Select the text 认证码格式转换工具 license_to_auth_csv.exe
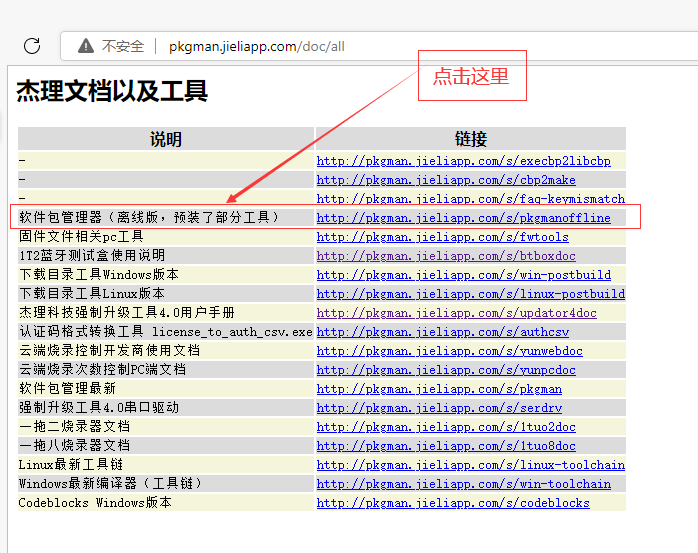Image resolution: width=698 pixels, height=553 pixels. coord(166,332)
